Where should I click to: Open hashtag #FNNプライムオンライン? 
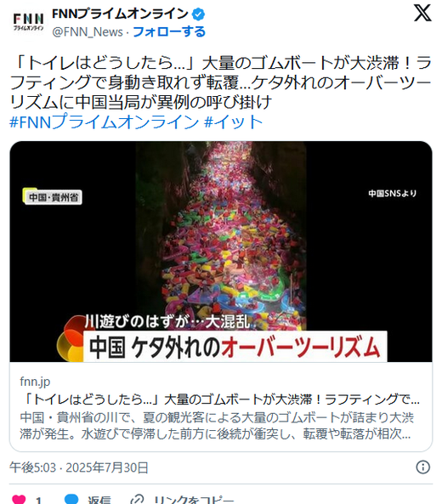[105, 122]
